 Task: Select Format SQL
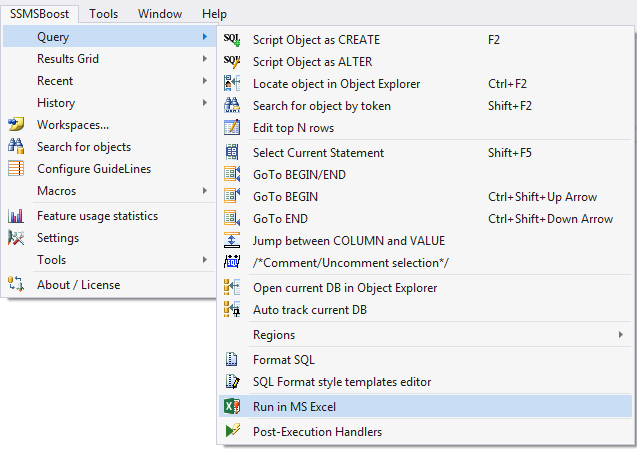click(x=425, y=360)
